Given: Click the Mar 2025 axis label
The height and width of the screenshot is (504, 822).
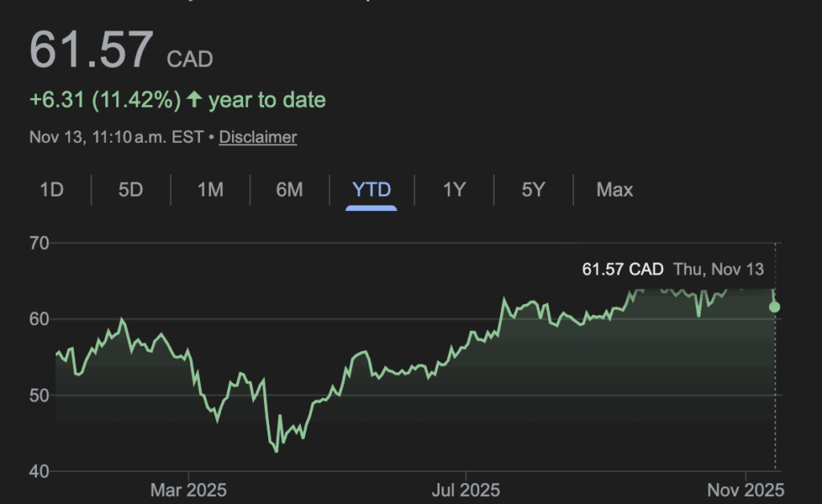Looking at the screenshot, I should pos(189,490).
